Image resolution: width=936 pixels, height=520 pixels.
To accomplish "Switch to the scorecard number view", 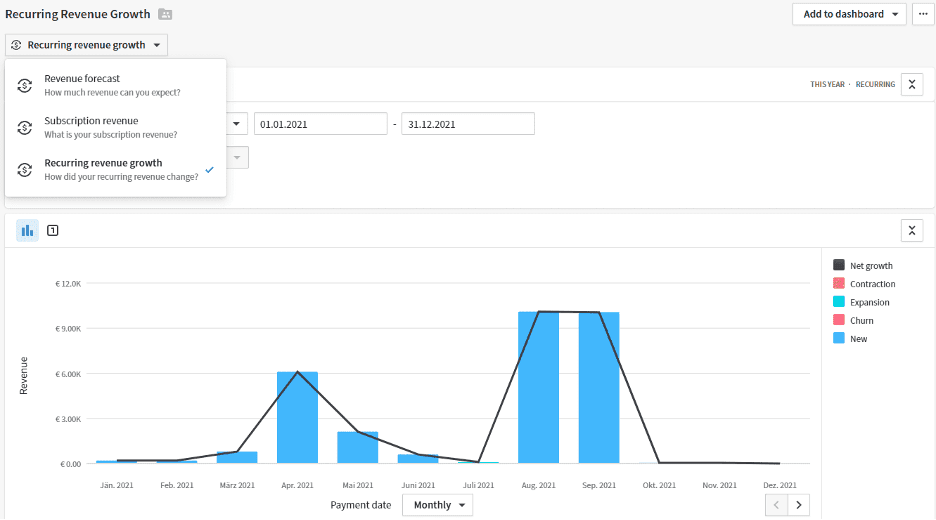I will tap(53, 230).
